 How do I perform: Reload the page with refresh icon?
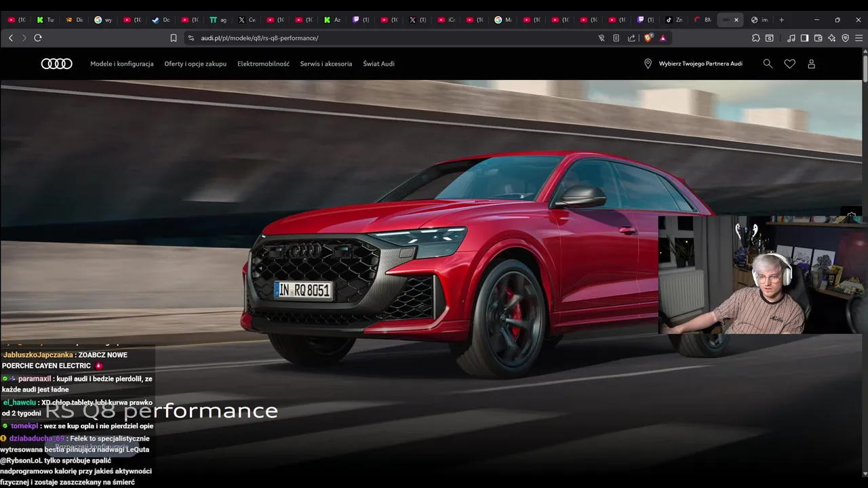(38, 38)
